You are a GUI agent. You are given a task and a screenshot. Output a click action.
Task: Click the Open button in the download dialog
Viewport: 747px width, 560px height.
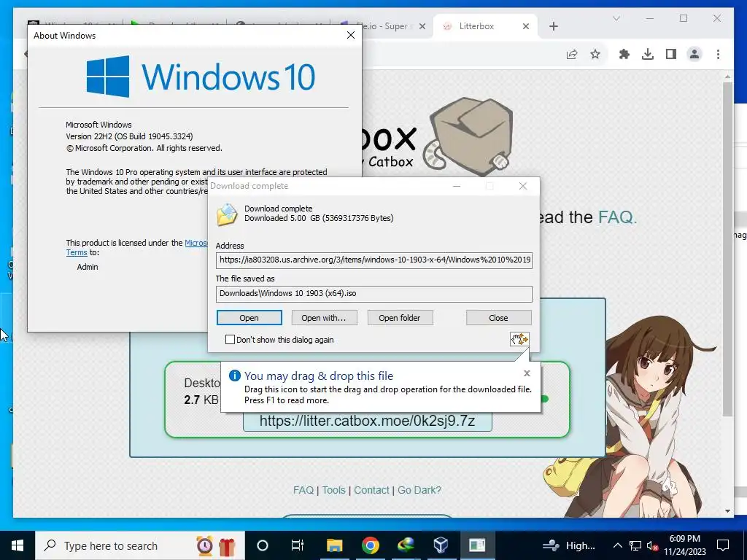pos(249,318)
